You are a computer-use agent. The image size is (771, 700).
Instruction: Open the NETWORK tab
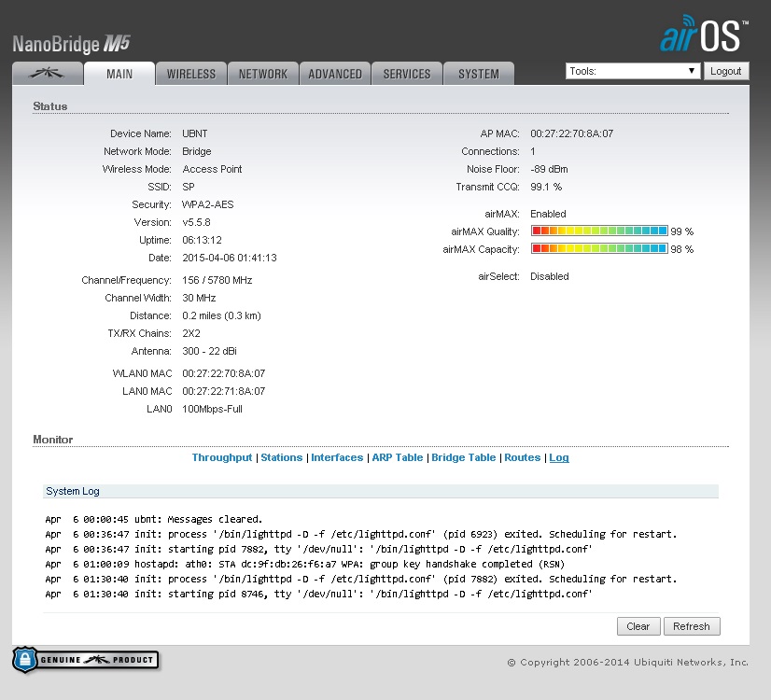(263, 74)
